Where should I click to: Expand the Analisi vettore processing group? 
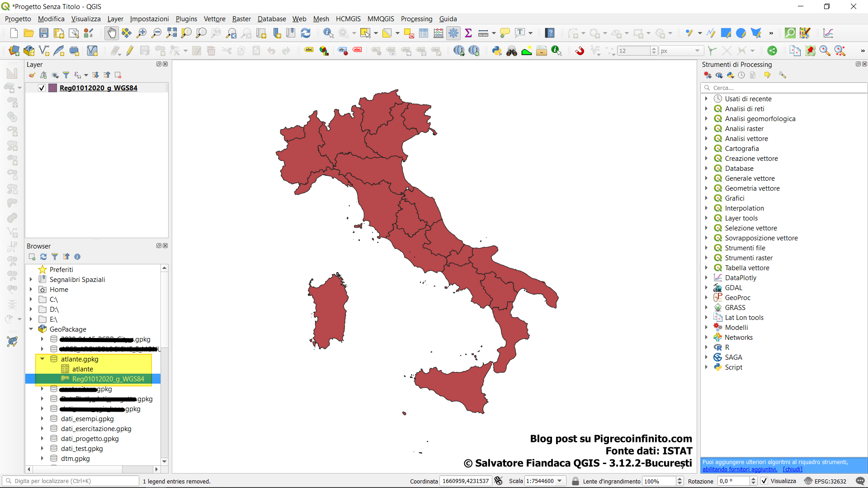[706, 139]
